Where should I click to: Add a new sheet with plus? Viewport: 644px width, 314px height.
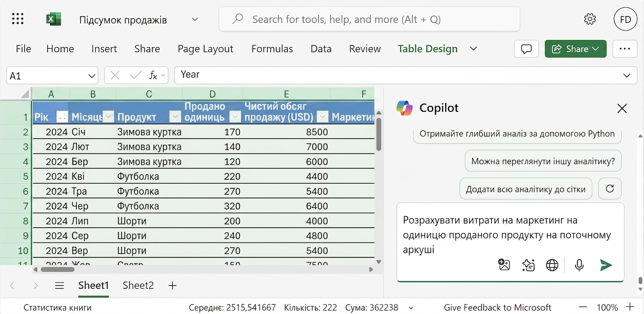172,286
